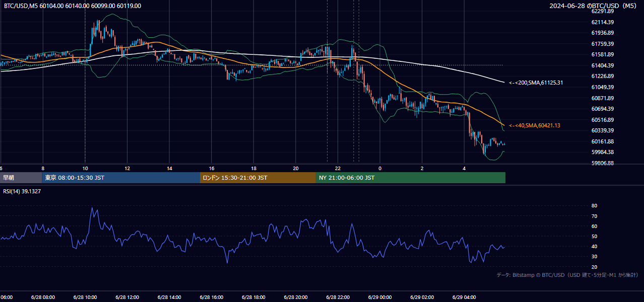This screenshot has width=644, height=302.
Task: Click the RSI(14) 39.1327 indicator label
Action: [22, 191]
